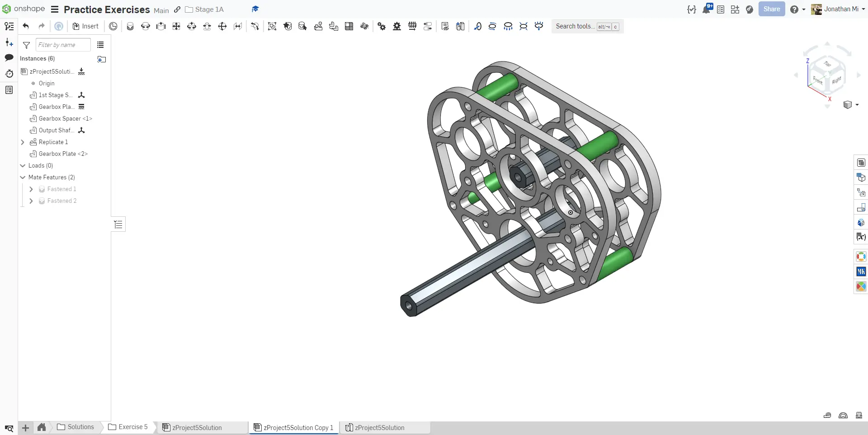This screenshot has height=435, width=868.
Task: Open the comments speech bubble panel
Action: tap(9, 58)
